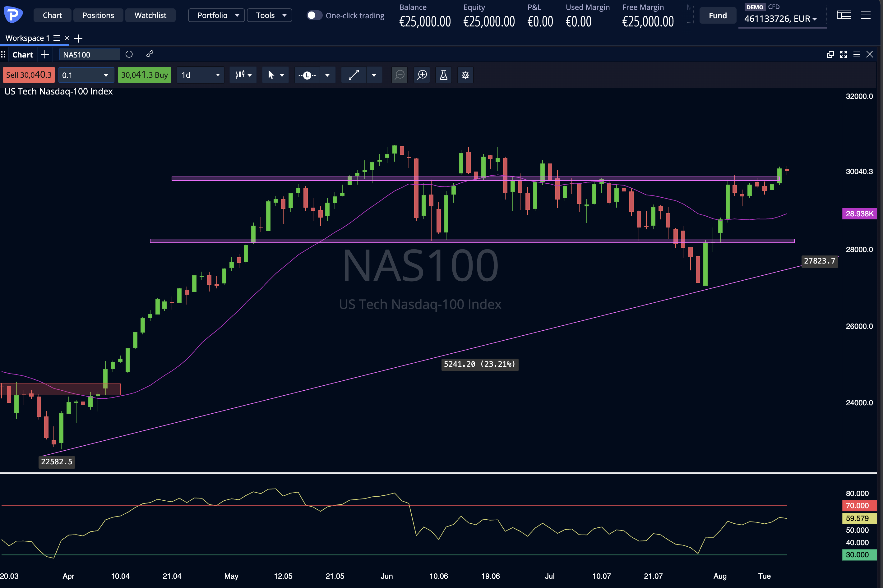Viewport: 883px width, 588px height.
Task: Open Workspace 1 menu icon
Action: coord(57,38)
